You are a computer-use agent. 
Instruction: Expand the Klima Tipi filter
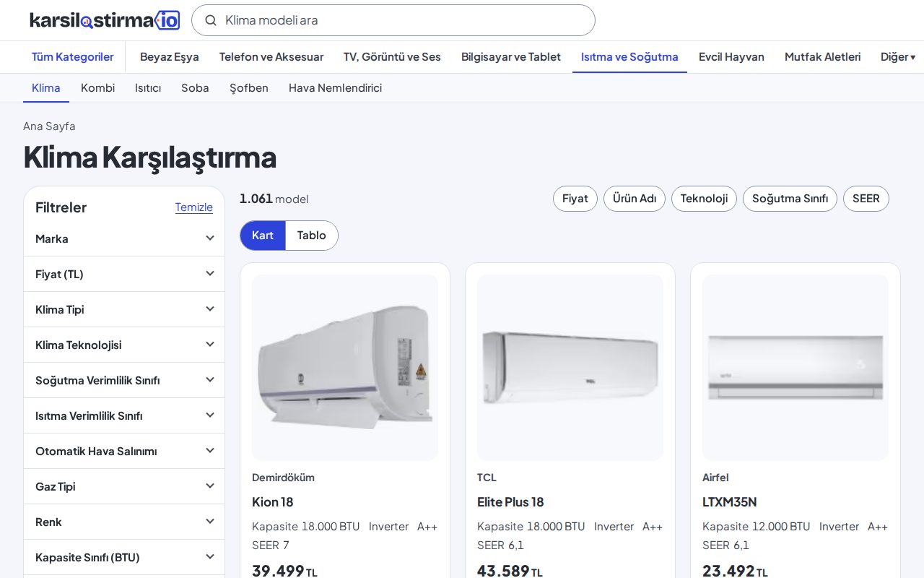point(124,309)
